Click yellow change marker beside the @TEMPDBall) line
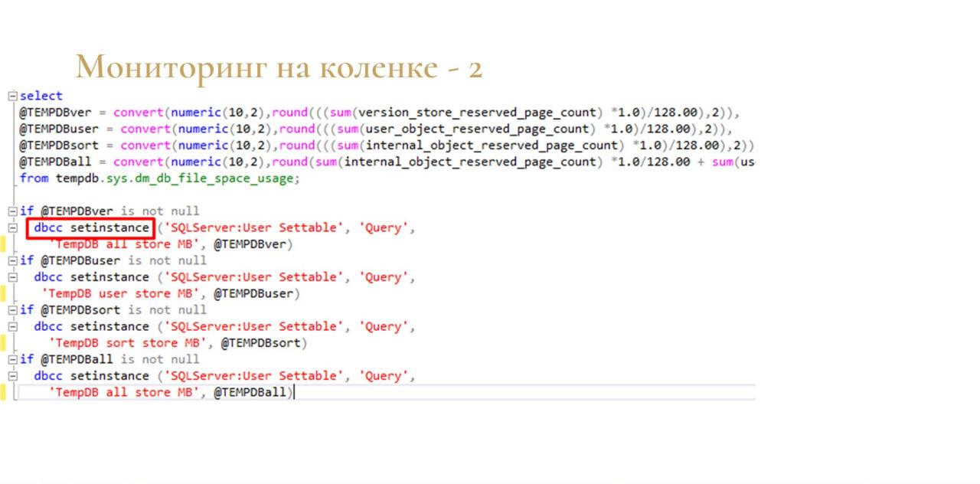The width and height of the screenshot is (980, 484). point(3,393)
